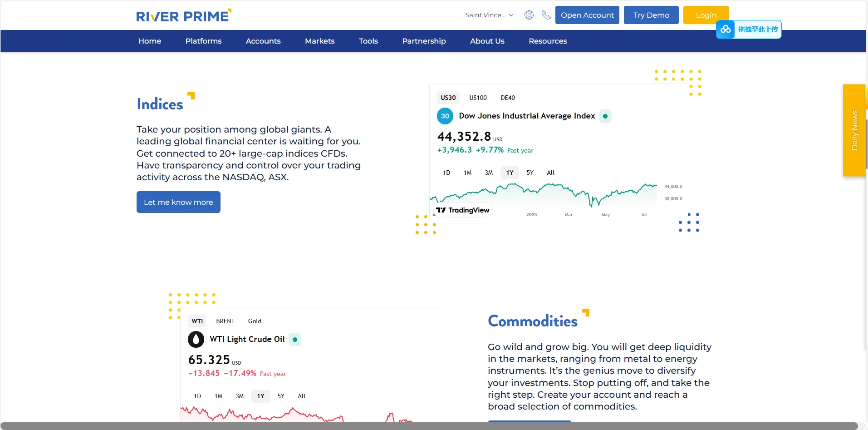
Task: Click the phone contact icon
Action: pos(546,15)
